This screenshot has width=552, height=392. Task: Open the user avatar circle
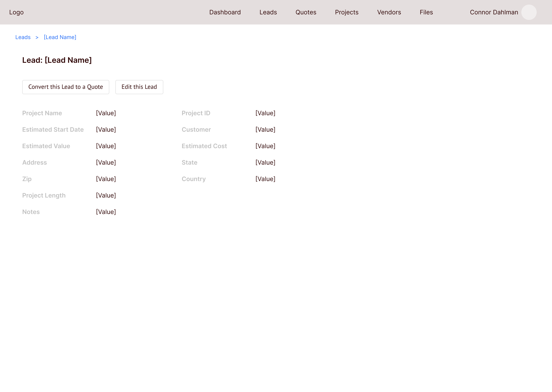[x=529, y=12]
